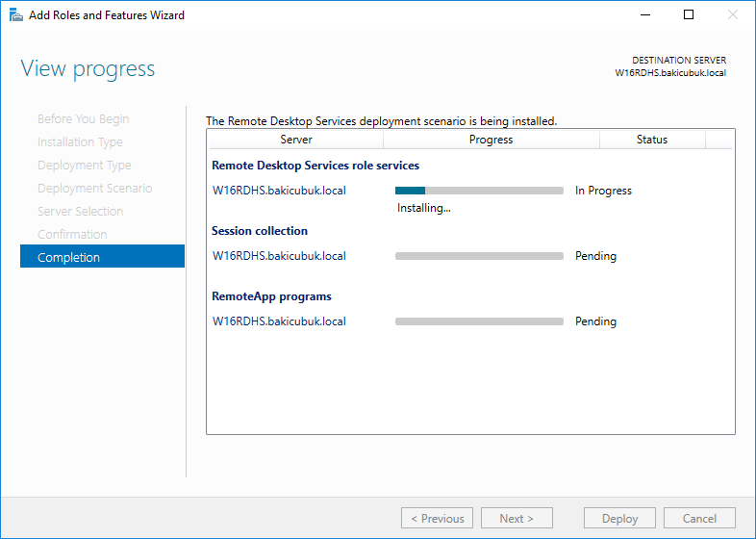Click the deployment scenario being installed message
Screen dimensions: 756x539
[x=382, y=121]
